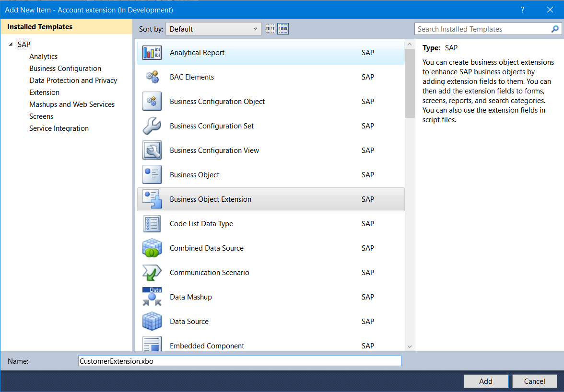Image resolution: width=564 pixels, height=392 pixels.
Task: Click the search magnifier icon
Action: [x=555, y=29]
